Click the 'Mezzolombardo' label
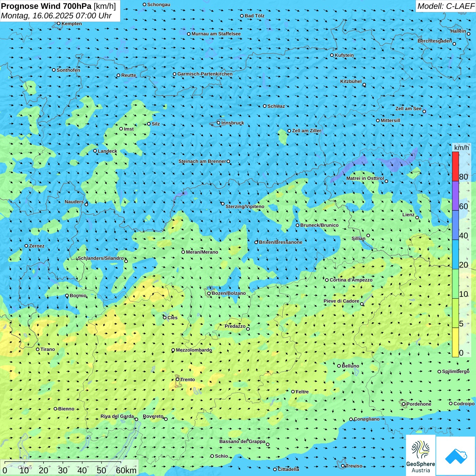 pyautogui.click(x=194, y=350)
